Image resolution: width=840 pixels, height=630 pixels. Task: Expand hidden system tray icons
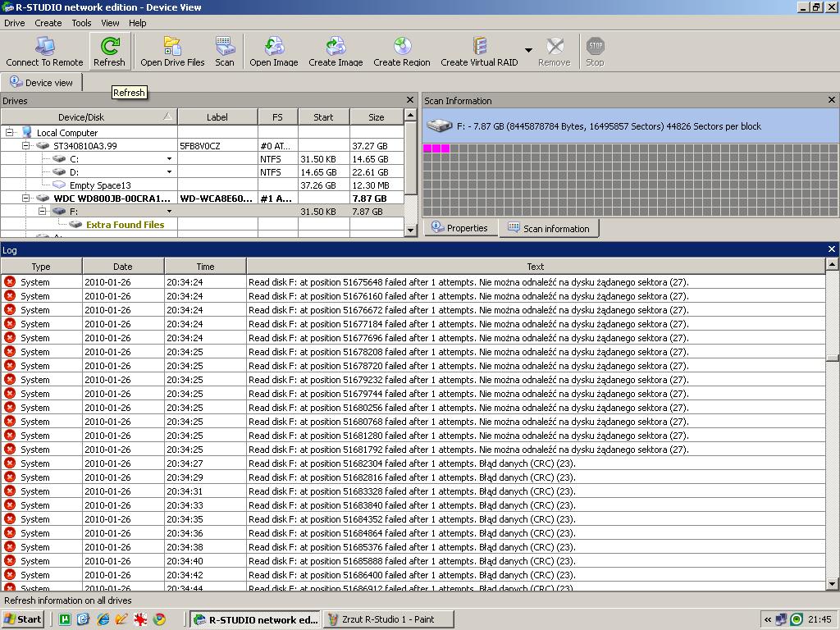pos(768,620)
